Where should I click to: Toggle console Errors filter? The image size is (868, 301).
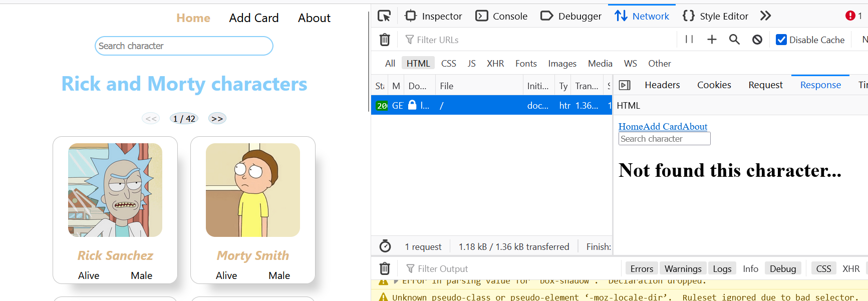(x=642, y=269)
